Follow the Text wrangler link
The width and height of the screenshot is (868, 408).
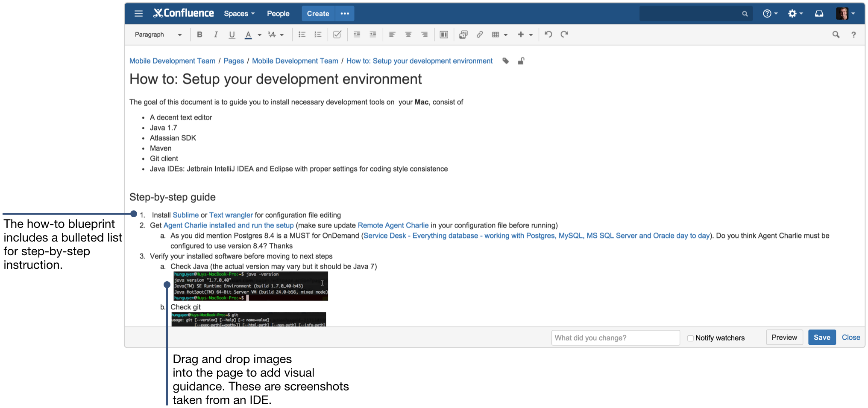(x=231, y=215)
